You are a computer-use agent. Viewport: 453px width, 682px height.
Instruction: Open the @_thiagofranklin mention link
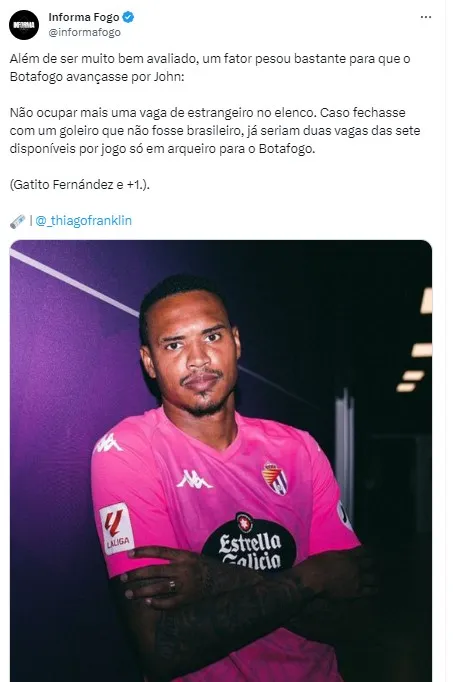83,221
